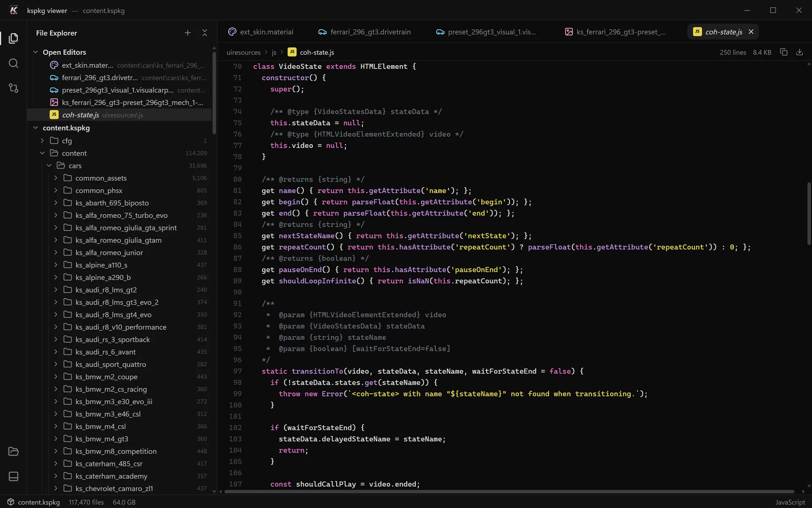The height and width of the screenshot is (508, 812).
Task: Click the open folder icon in sidebar
Action: [x=14, y=451]
